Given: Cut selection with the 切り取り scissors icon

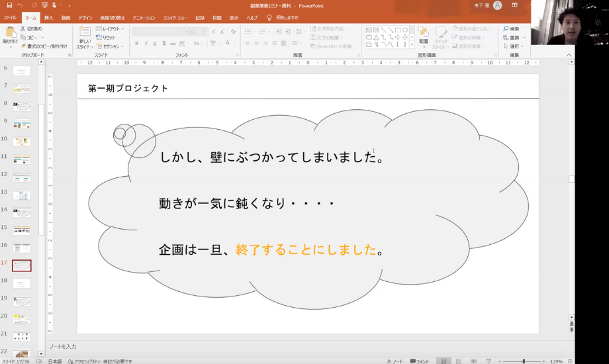Looking at the screenshot, I should pos(23,28).
